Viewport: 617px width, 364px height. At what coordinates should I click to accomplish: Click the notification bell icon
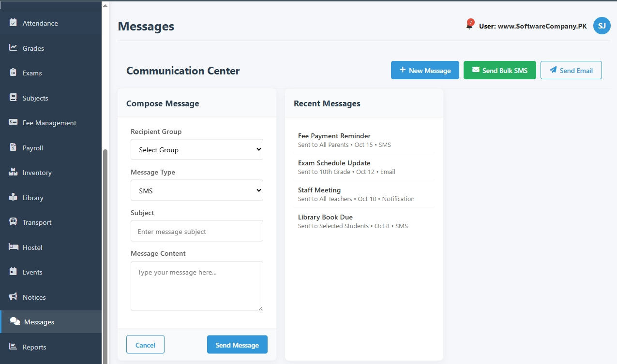click(x=469, y=26)
